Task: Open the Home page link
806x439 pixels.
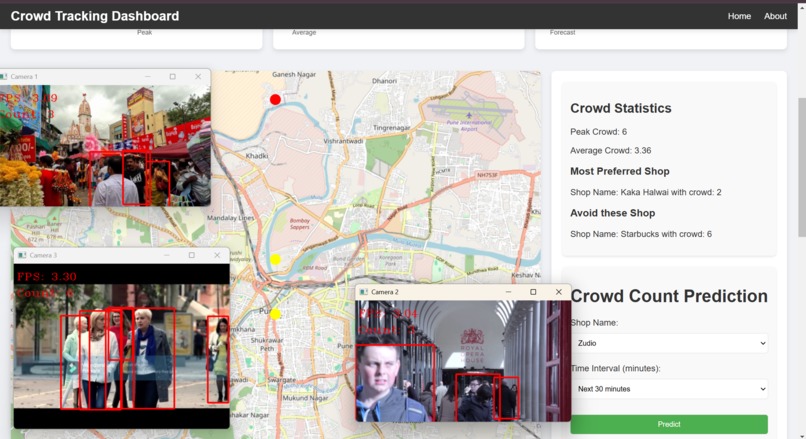Action: pos(739,16)
